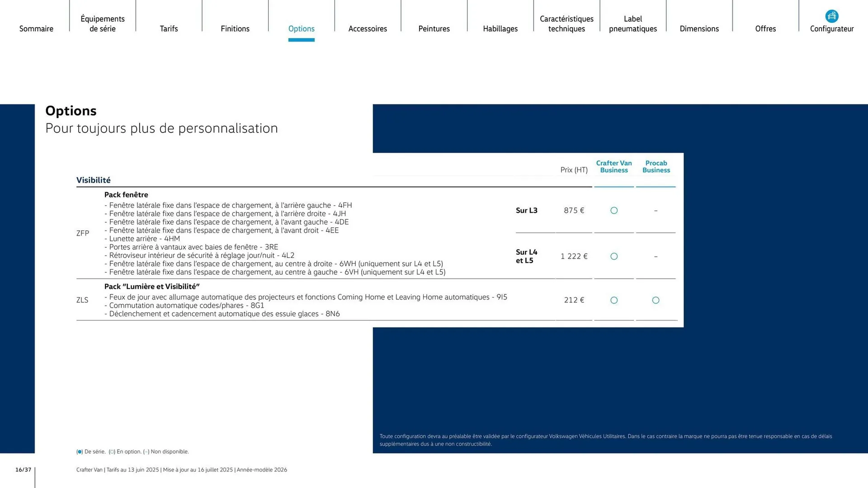Select Pack fenêtre L4/L5 option circle for Crafter Van

(x=614, y=257)
